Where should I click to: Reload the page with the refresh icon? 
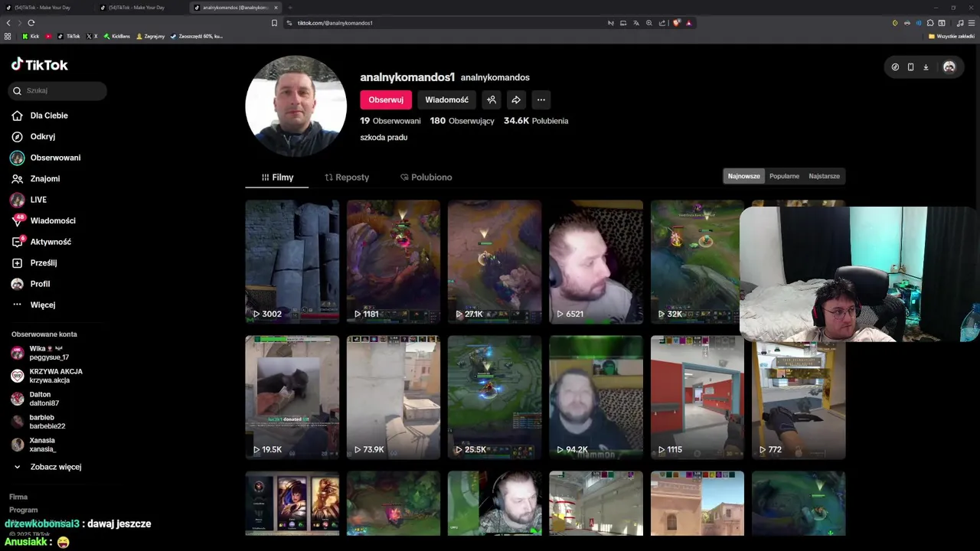pyautogui.click(x=31, y=23)
